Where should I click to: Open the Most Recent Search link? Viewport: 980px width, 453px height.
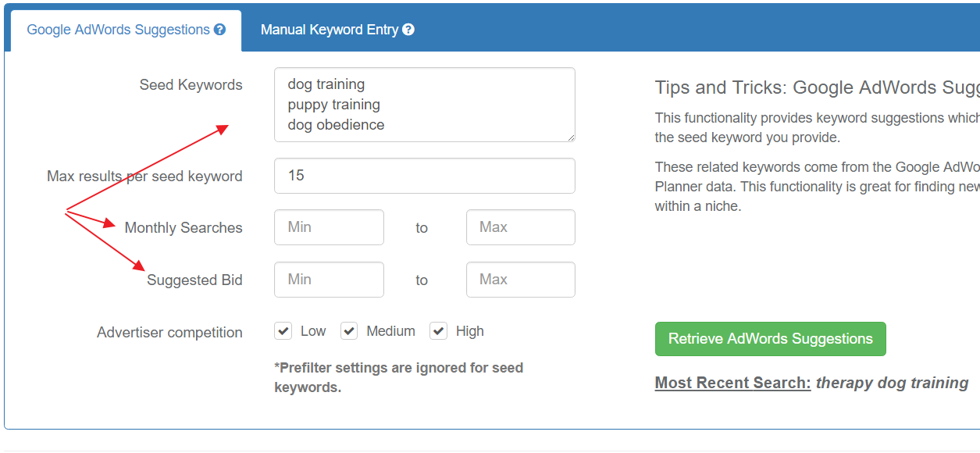(x=732, y=383)
